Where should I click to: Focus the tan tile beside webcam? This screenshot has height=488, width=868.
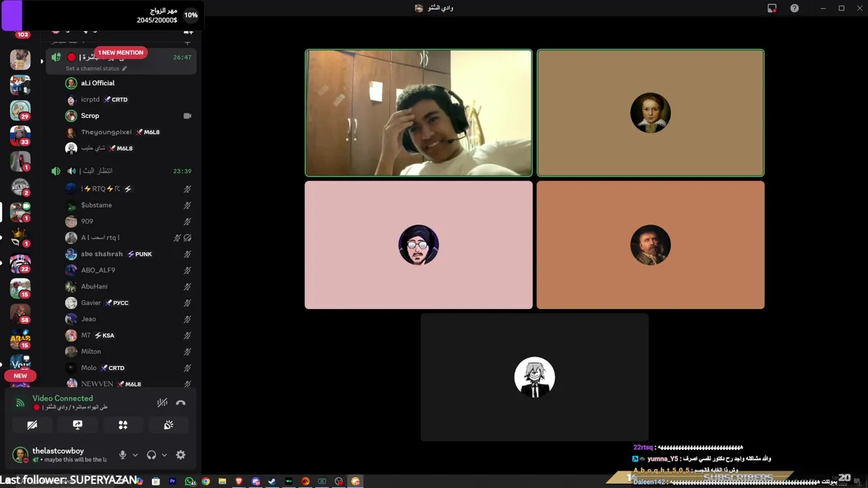click(x=650, y=113)
